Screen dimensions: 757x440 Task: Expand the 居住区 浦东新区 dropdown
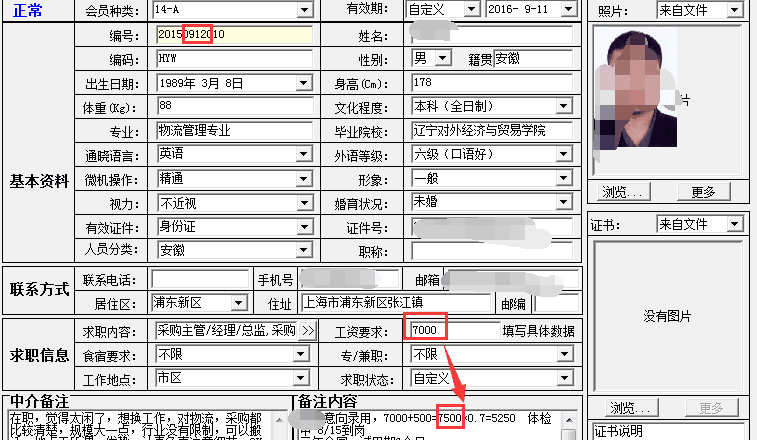click(238, 303)
